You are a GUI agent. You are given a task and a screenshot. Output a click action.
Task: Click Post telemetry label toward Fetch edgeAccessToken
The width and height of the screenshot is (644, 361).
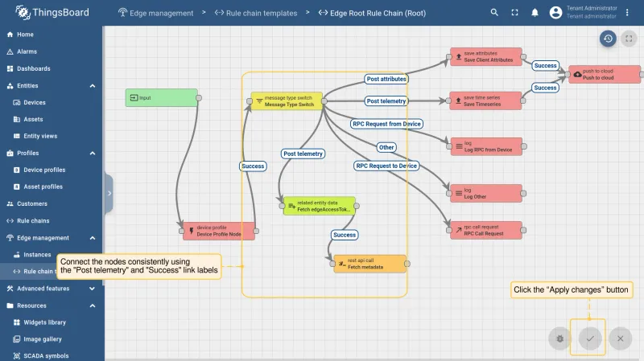[x=303, y=154]
